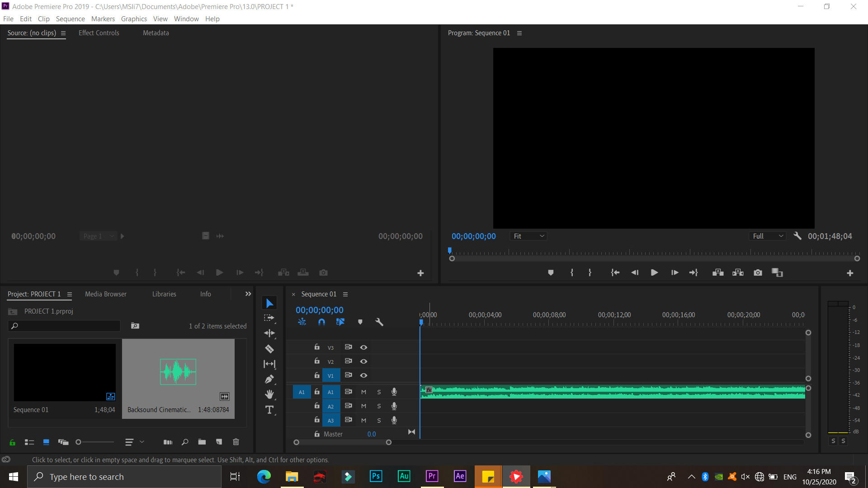Image resolution: width=868 pixels, height=488 pixels.
Task: Switch Project panel to list view
Action: tap(29, 442)
